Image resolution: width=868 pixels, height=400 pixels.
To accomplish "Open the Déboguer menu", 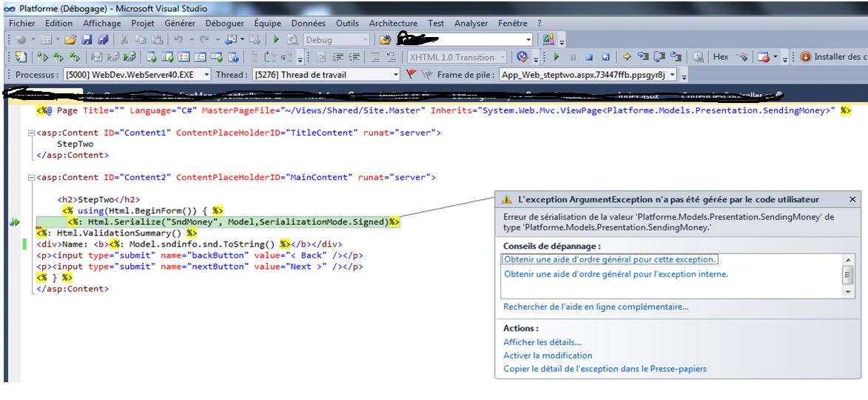I will pyautogui.click(x=225, y=23).
